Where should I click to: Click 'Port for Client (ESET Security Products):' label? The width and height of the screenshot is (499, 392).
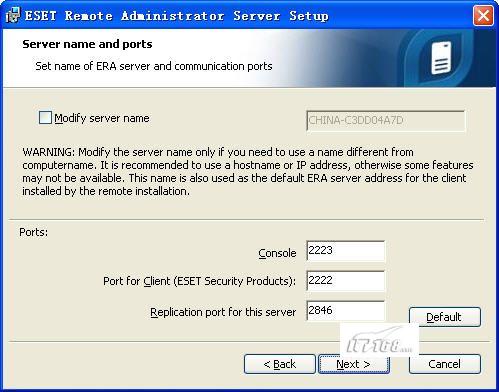point(199,281)
